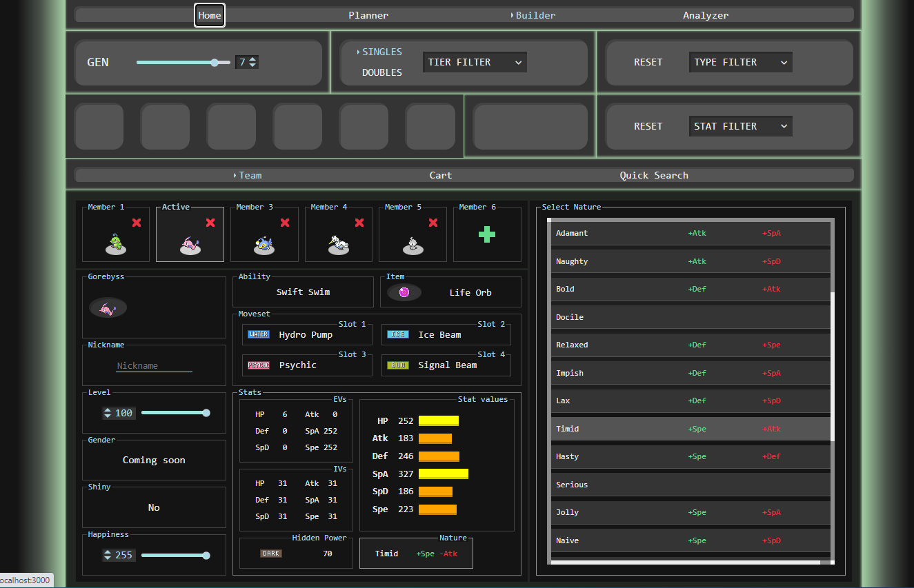The width and height of the screenshot is (914, 588).
Task: Open the Analyzer page
Action: point(706,15)
